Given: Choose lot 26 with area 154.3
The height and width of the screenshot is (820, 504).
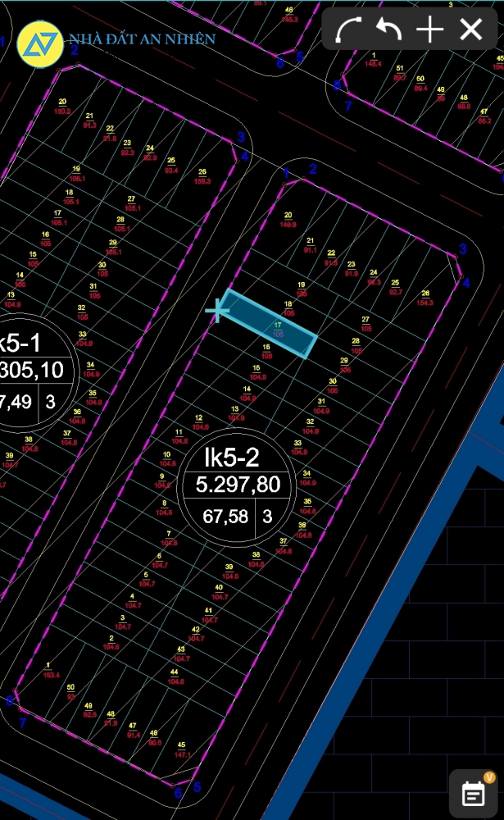Looking at the screenshot, I should pyautogui.click(x=425, y=298).
